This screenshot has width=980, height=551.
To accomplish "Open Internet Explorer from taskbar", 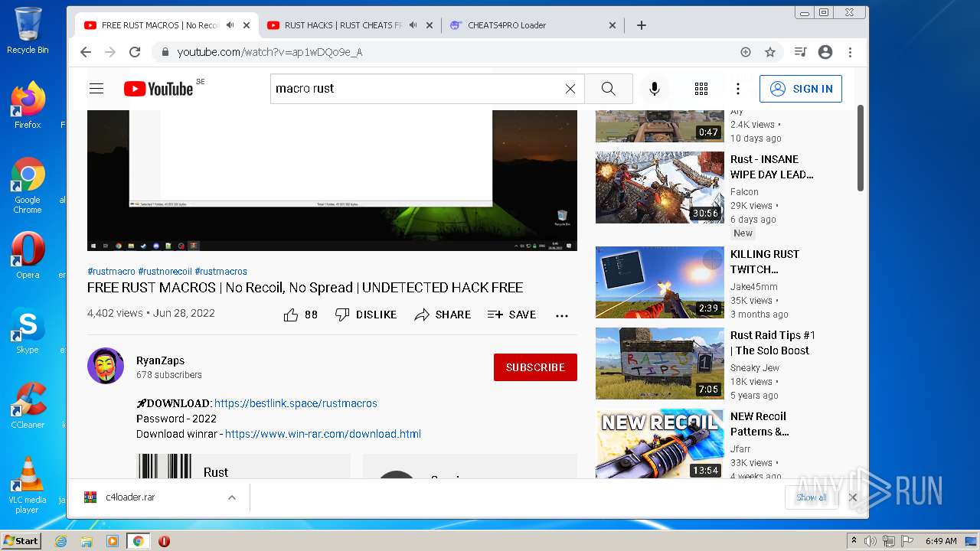I will [x=61, y=541].
